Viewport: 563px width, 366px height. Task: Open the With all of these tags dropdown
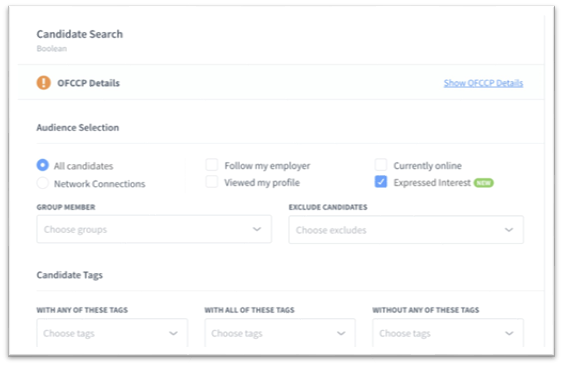280,333
